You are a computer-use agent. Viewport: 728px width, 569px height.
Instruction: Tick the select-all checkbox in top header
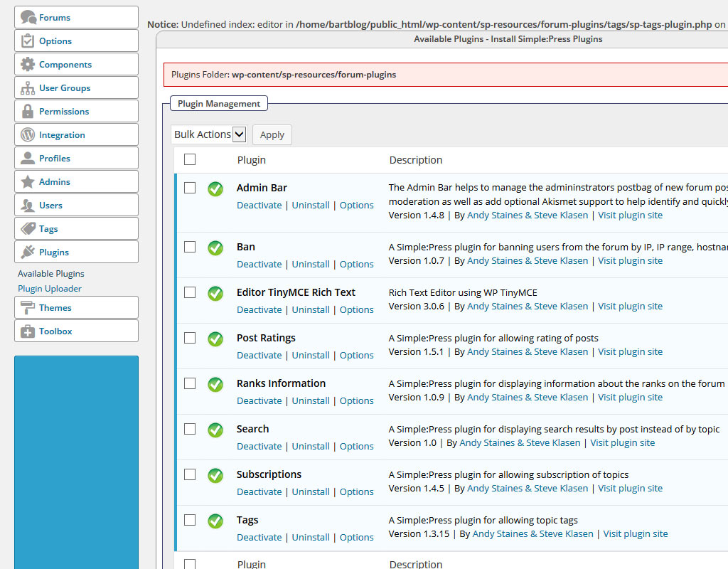[190, 159]
